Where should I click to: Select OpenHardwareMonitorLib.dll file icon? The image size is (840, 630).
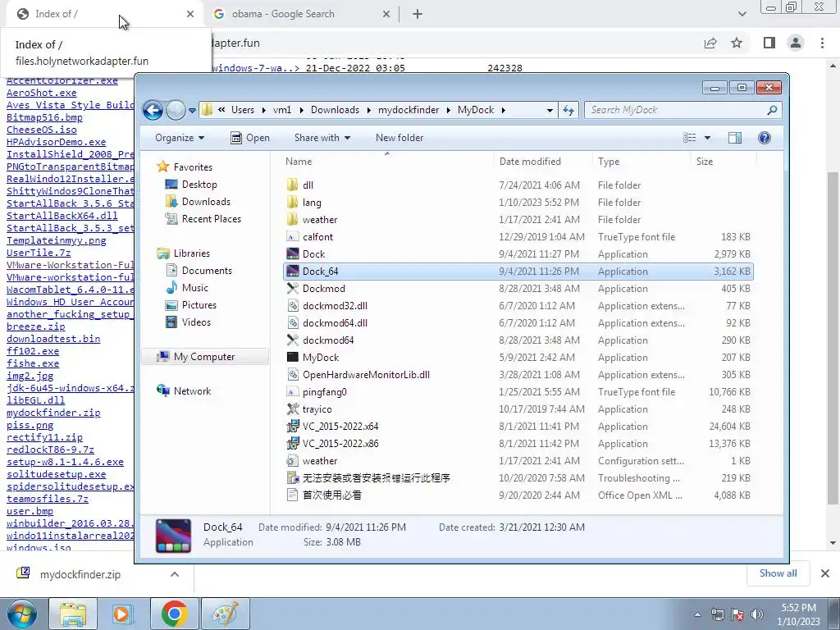point(293,374)
